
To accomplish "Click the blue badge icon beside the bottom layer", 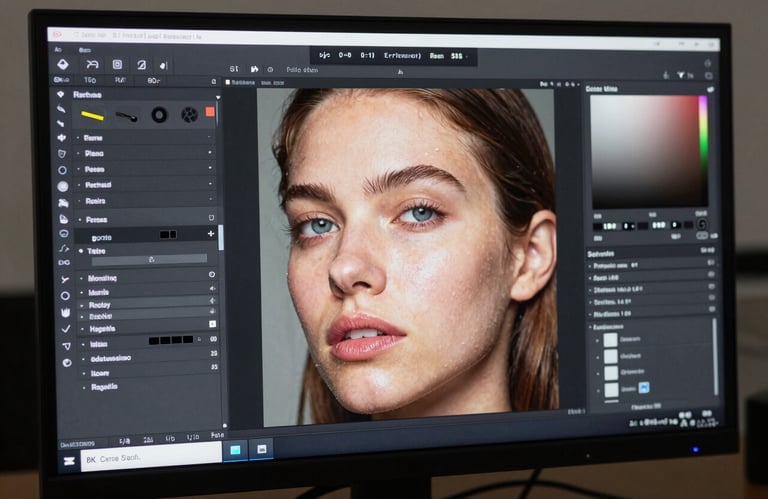I will [x=644, y=388].
